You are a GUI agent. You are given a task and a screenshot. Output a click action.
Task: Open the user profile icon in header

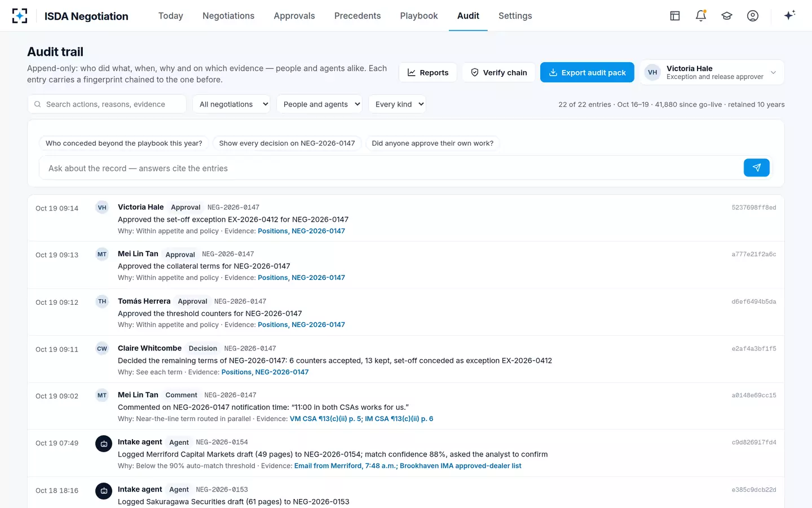(x=753, y=16)
